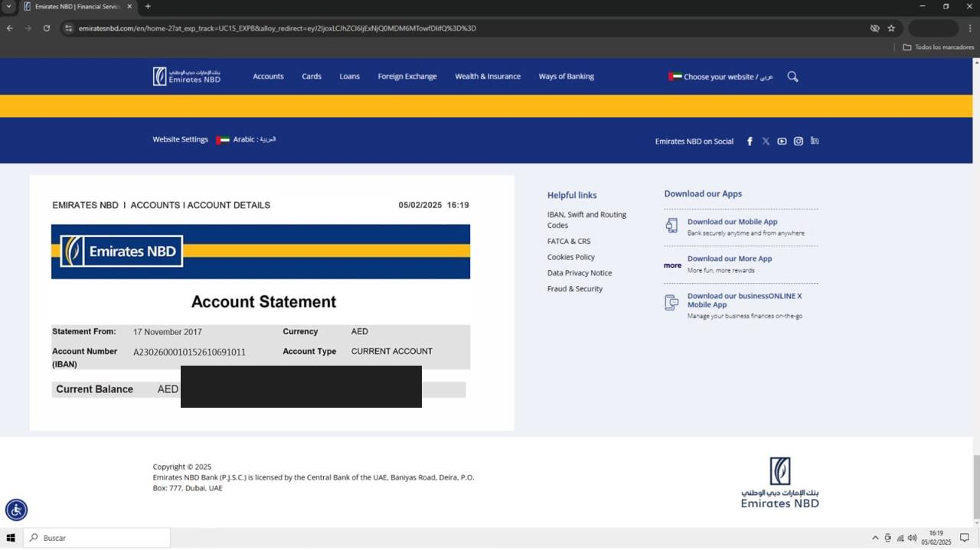This screenshot has width=980, height=550.
Task: Show hidden system tray icons
Action: pyautogui.click(x=875, y=538)
